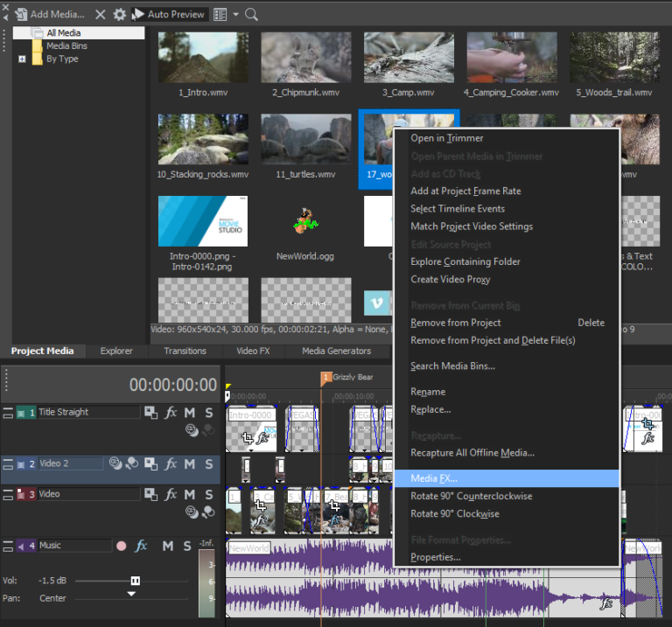This screenshot has height=627, width=672.
Task: Click track motion icon on Video track
Action: [150, 494]
